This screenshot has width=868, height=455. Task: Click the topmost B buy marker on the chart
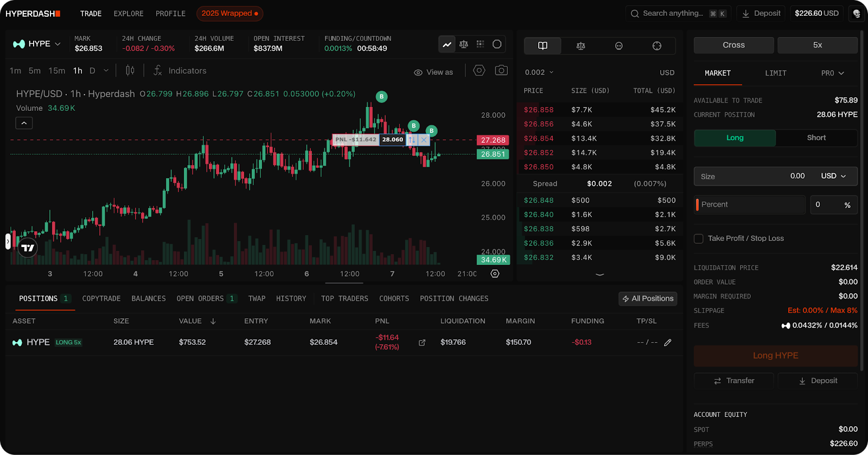pyautogui.click(x=381, y=97)
